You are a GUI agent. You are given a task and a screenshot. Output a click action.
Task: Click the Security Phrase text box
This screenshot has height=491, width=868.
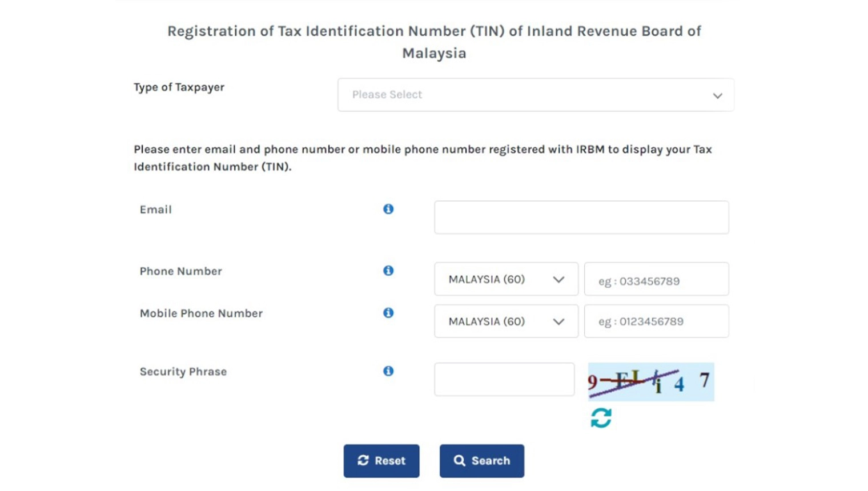504,379
